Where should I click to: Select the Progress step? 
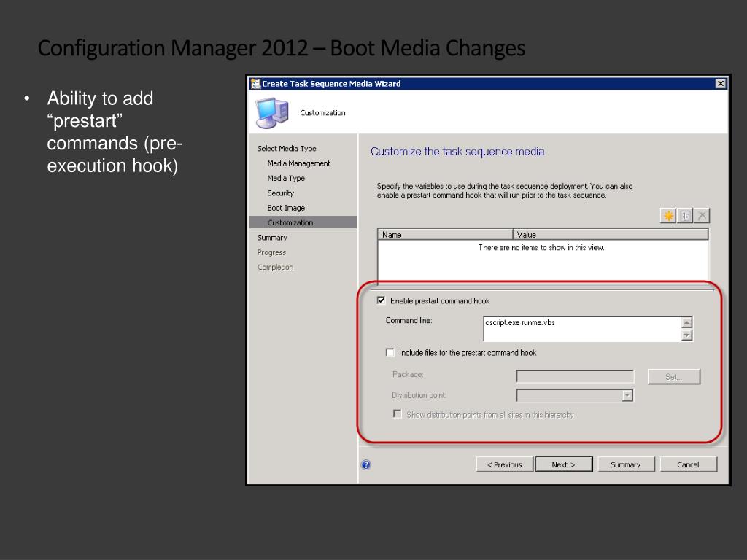click(x=271, y=252)
